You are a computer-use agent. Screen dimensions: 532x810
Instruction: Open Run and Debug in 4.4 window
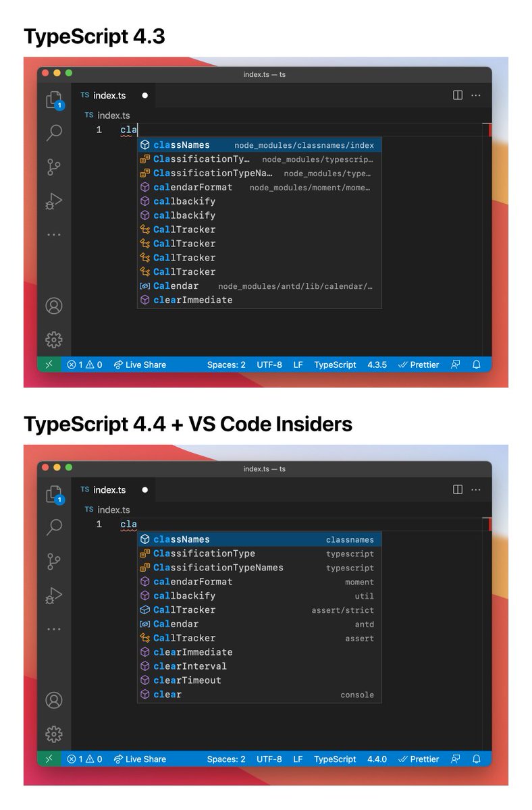tap(54, 595)
